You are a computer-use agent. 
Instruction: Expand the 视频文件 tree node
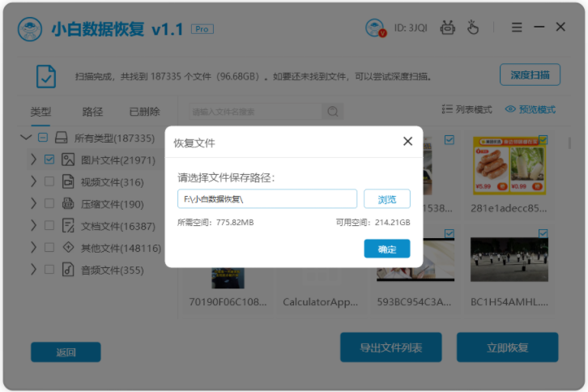[x=33, y=181]
